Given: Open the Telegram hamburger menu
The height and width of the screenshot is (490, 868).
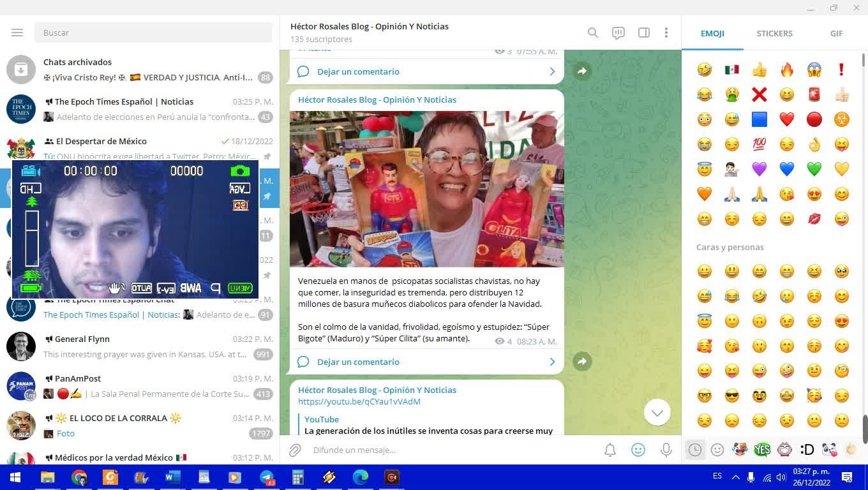Looking at the screenshot, I should click(x=17, y=33).
